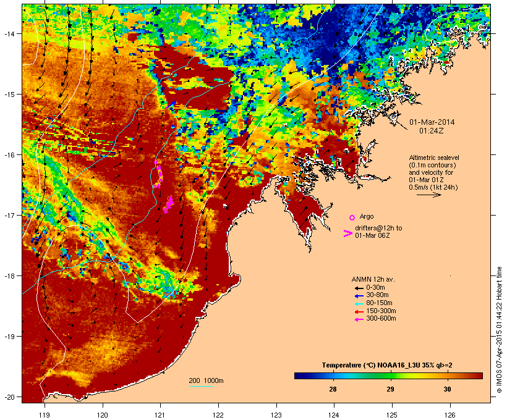Click the latitude label -16
Viewport: 507px width, 420px height.
coord(9,155)
